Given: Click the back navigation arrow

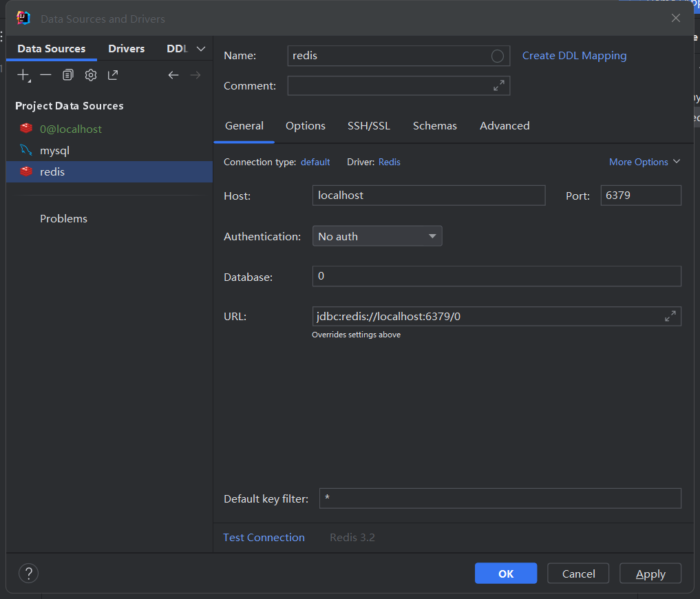Looking at the screenshot, I should (173, 74).
